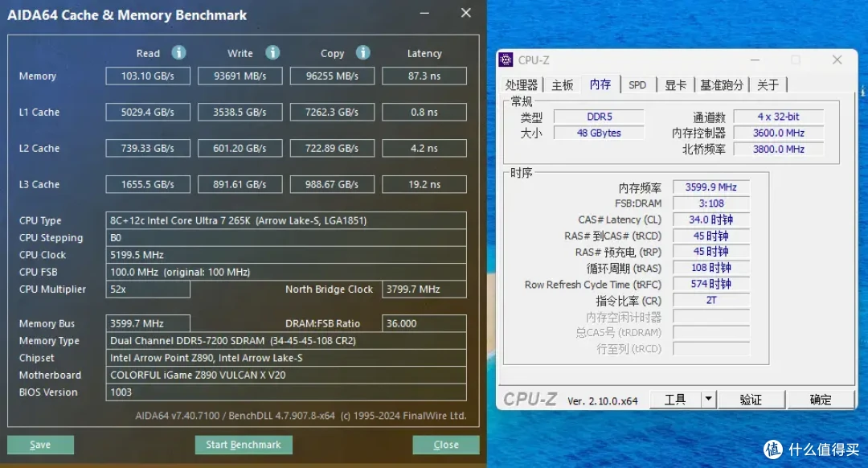Click the 48 GBytes size value in CPU-Z
This screenshot has width=868, height=468.
(599, 133)
